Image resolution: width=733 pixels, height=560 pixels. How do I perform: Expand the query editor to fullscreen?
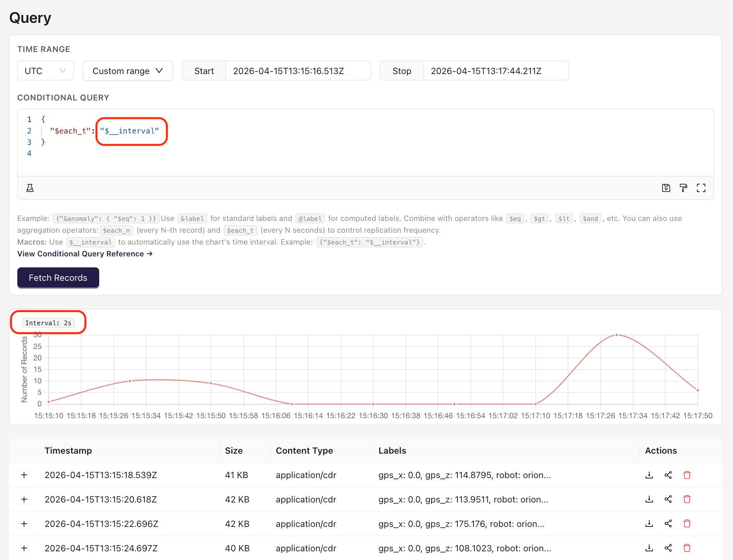[702, 188]
